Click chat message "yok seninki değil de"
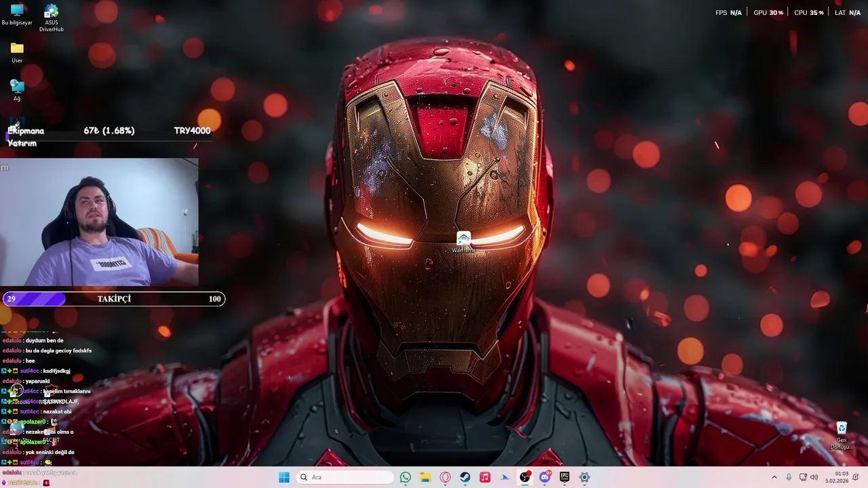 pos(50,452)
